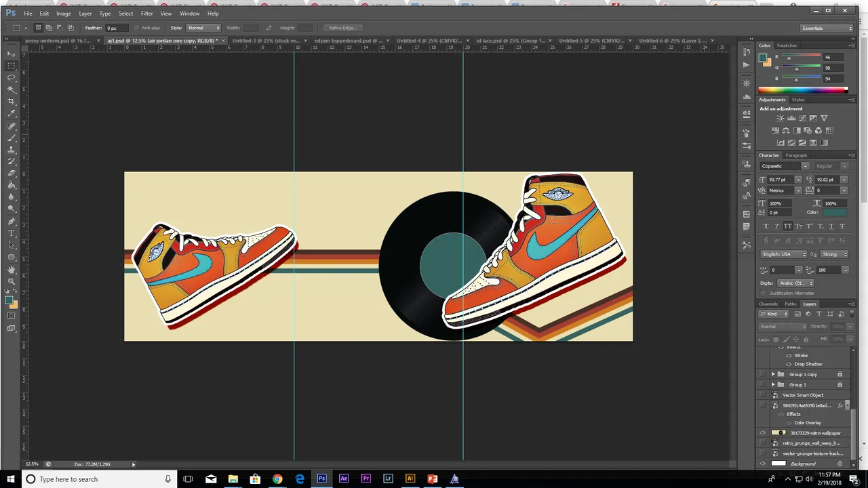Click the Feather input field
The height and width of the screenshot is (488, 868).
(x=115, y=28)
